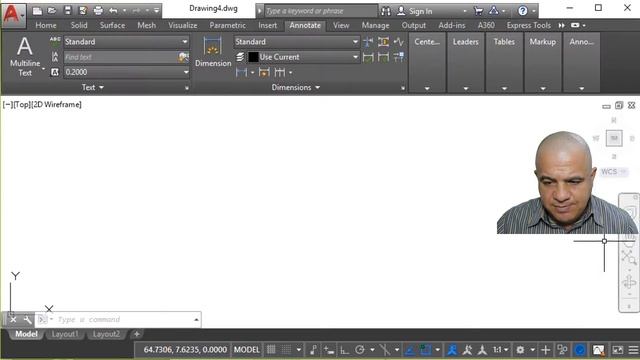Expand the Dimensions panel title
The width and height of the screenshot is (640, 360).
point(296,87)
